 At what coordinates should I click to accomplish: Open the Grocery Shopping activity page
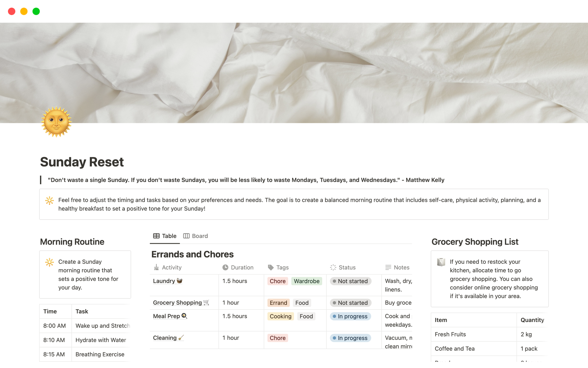[x=177, y=303]
